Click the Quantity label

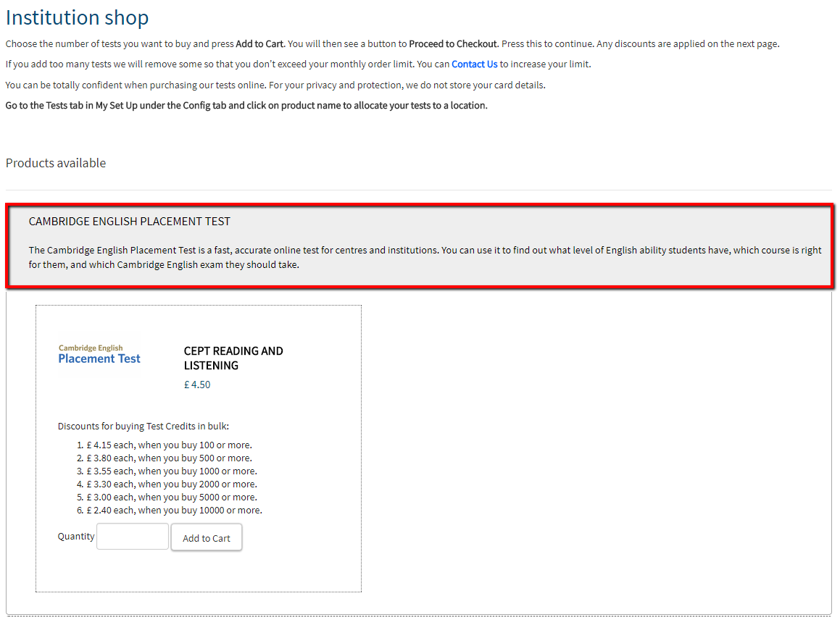click(76, 536)
